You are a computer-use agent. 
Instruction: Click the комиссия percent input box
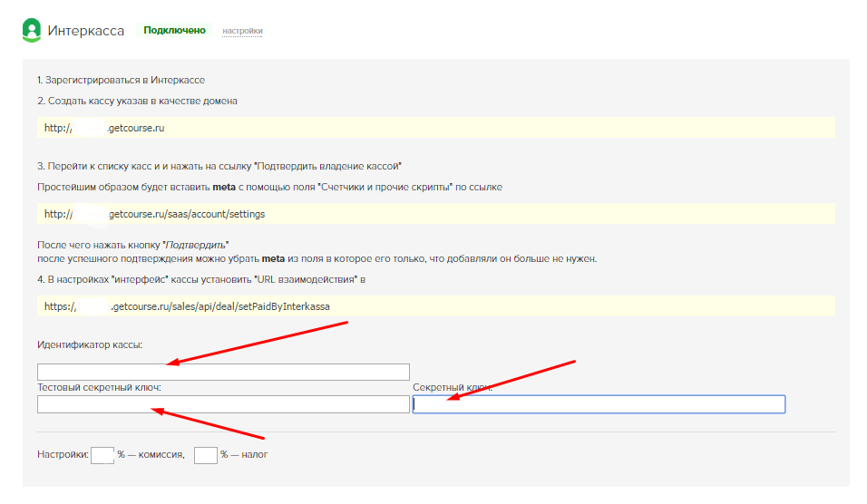[x=102, y=455]
